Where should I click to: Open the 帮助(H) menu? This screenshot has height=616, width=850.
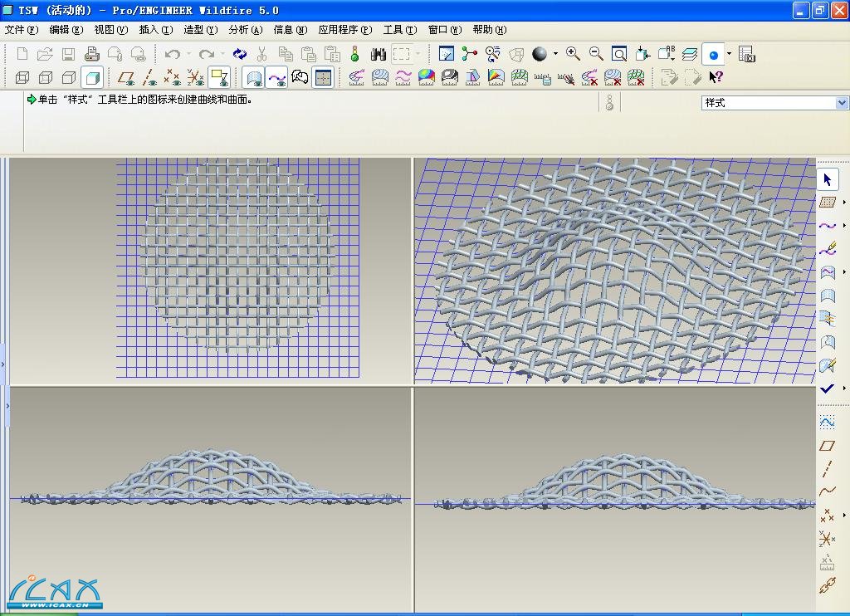pos(489,30)
